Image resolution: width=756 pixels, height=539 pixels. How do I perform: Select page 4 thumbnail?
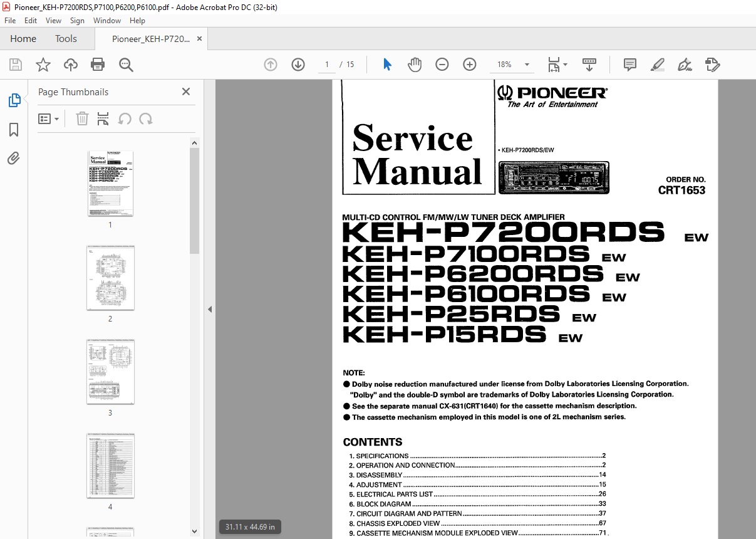click(110, 466)
